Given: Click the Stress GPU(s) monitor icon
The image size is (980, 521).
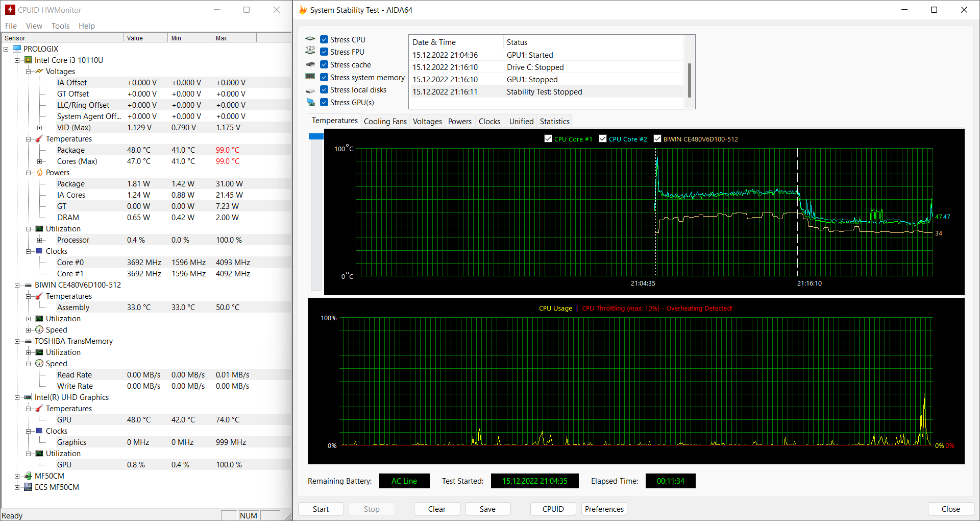Looking at the screenshot, I should [310, 102].
